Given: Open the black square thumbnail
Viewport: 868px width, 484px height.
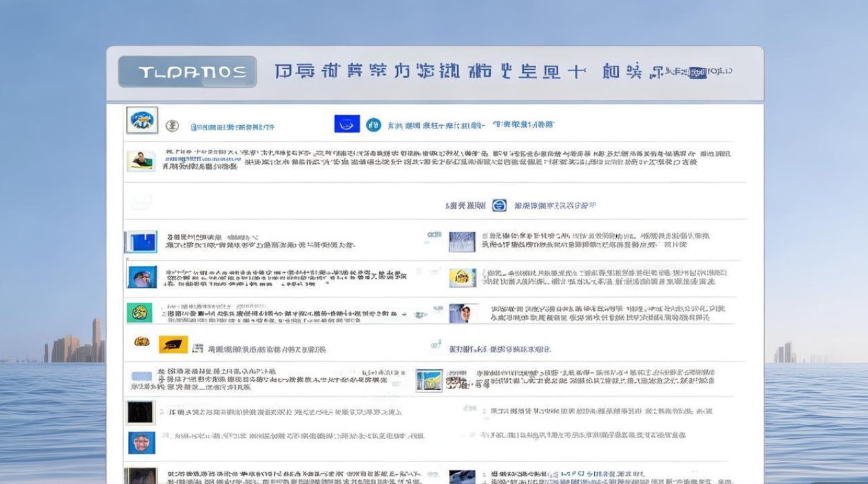Looking at the screenshot, I should pyautogui.click(x=140, y=412).
